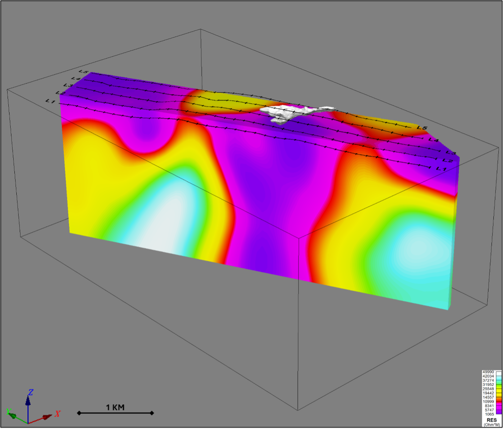Click the L3 label at left end
Viewport: 504px width, 429px height.
click(68, 85)
